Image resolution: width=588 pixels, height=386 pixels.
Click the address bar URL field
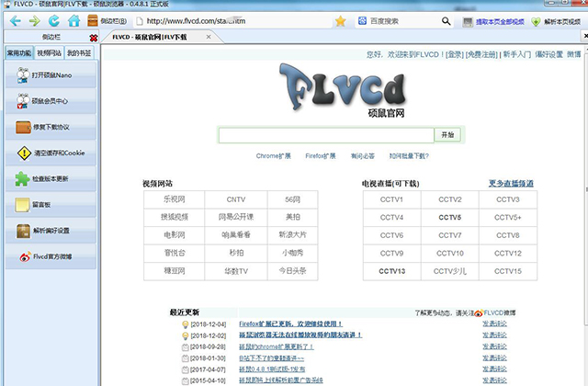click(x=232, y=21)
